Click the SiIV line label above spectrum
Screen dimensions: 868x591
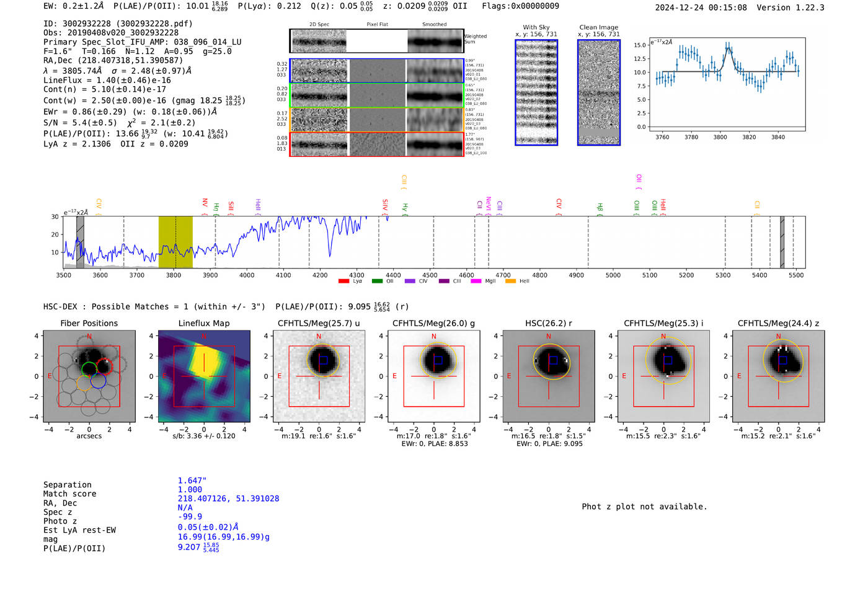click(385, 206)
